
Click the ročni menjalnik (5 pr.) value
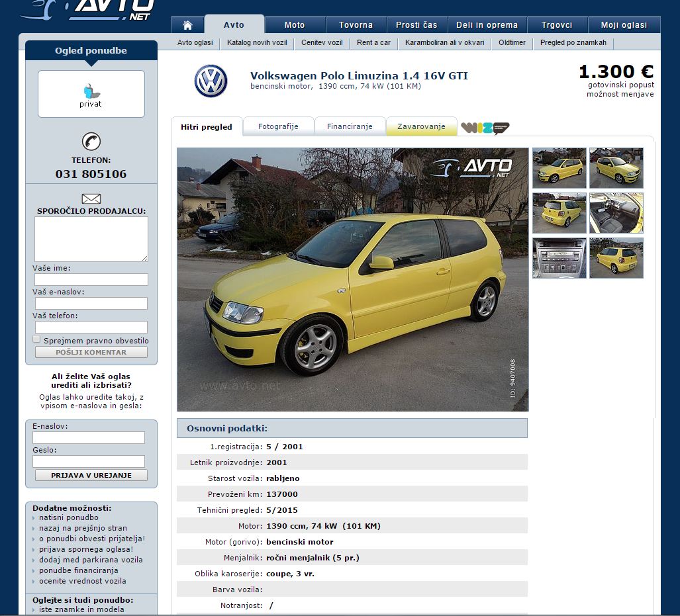(x=313, y=558)
